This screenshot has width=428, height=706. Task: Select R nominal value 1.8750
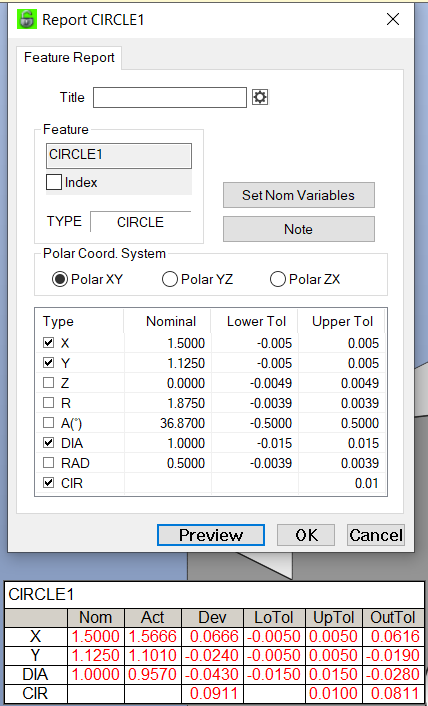(186, 403)
